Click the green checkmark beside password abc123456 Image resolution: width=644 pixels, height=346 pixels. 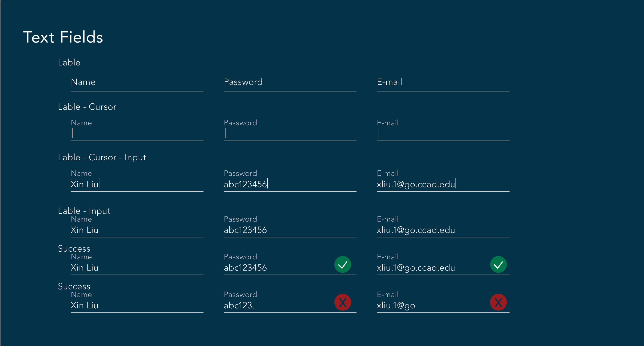342,264
